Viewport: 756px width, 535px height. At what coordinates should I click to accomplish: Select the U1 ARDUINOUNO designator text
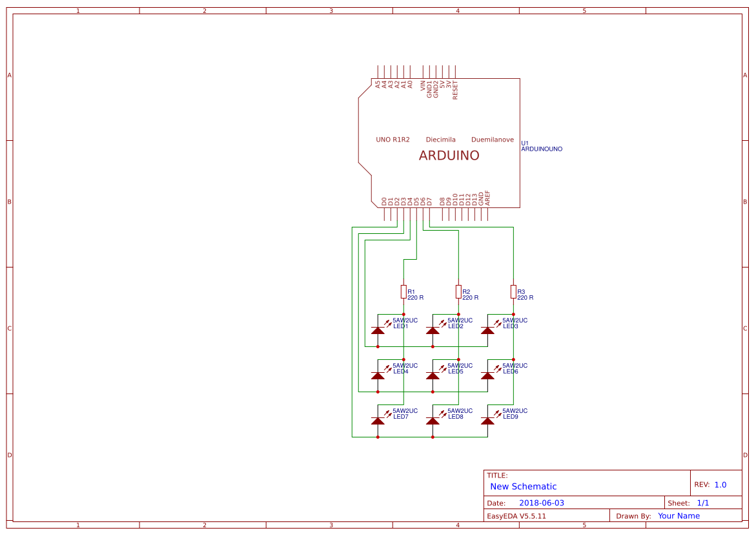coord(541,145)
